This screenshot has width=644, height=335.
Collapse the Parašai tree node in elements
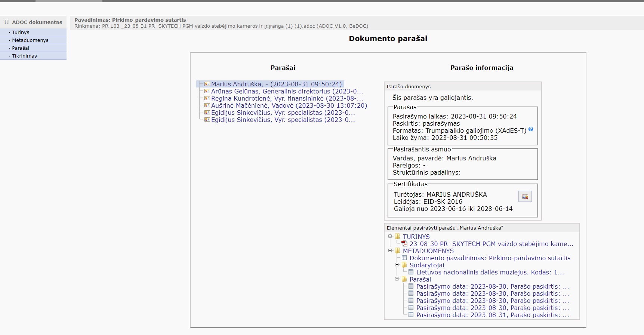(397, 279)
